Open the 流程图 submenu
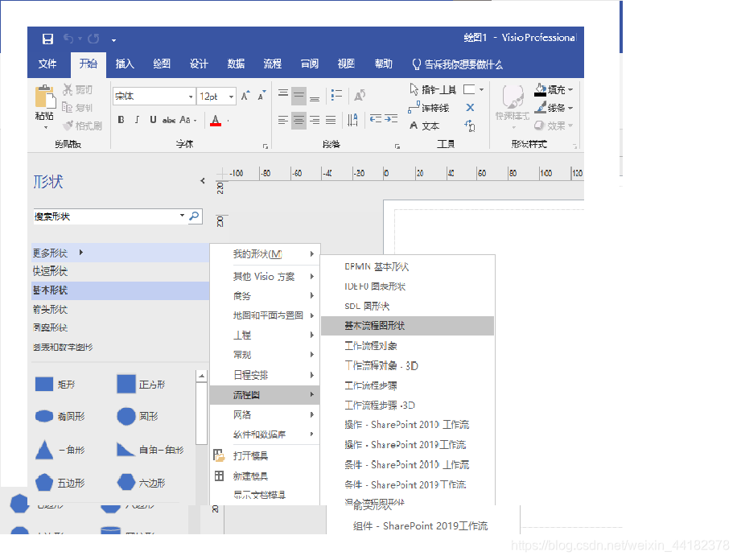 click(x=265, y=395)
